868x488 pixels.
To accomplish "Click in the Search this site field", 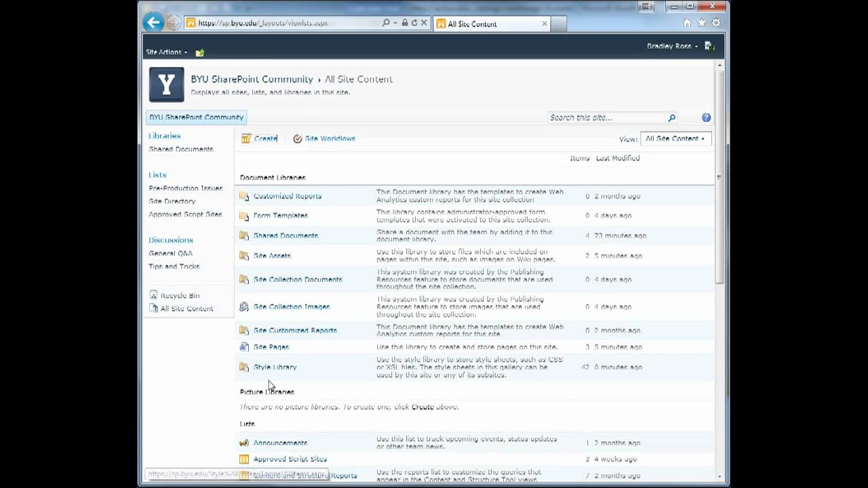I will (607, 118).
